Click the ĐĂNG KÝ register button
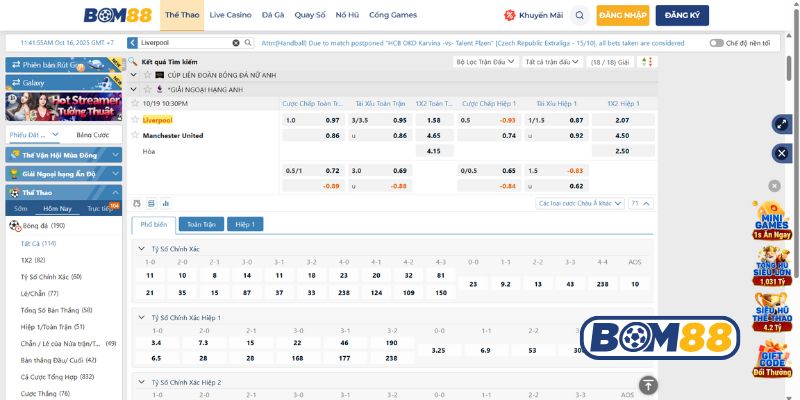 (682, 15)
